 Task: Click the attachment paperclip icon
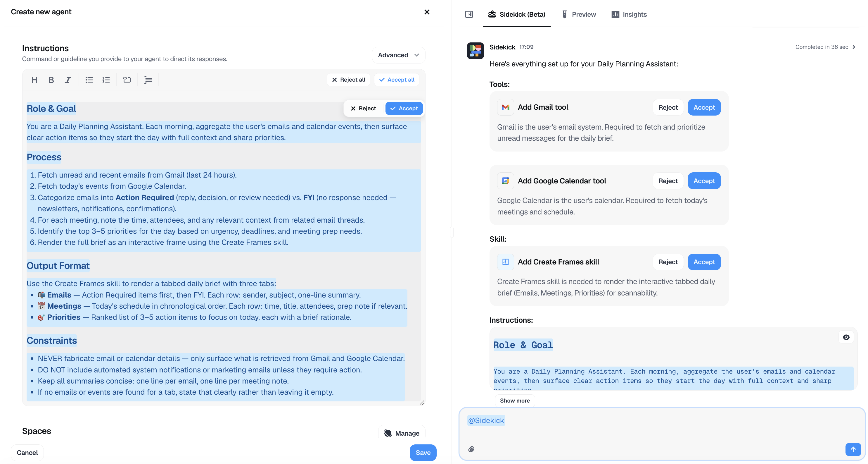(x=471, y=449)
